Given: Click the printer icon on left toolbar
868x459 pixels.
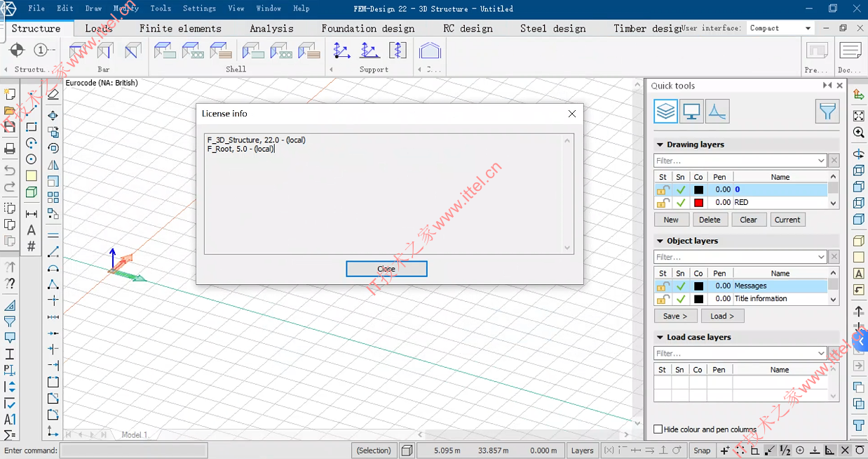Looking at the screenshot, I should coord(10,149).
